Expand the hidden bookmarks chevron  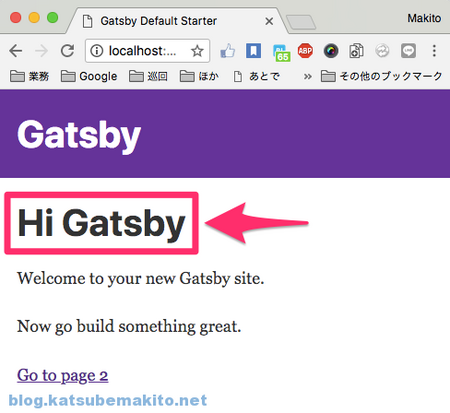[308, 77]
